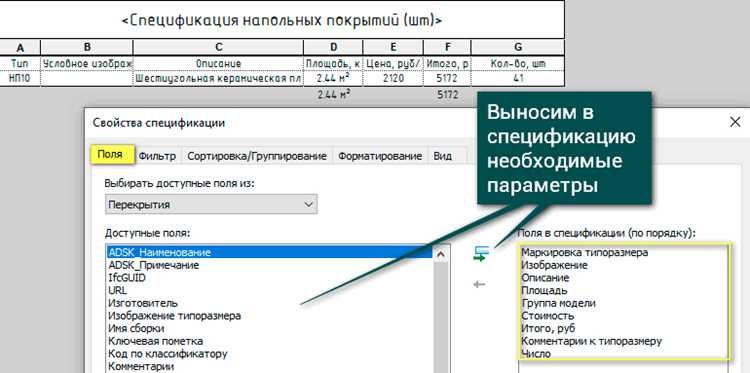Image resolution: width=750 pixels, height=373 pixels.
Task: Close the Свойства спецификации dialog
Action: point(735,122)
